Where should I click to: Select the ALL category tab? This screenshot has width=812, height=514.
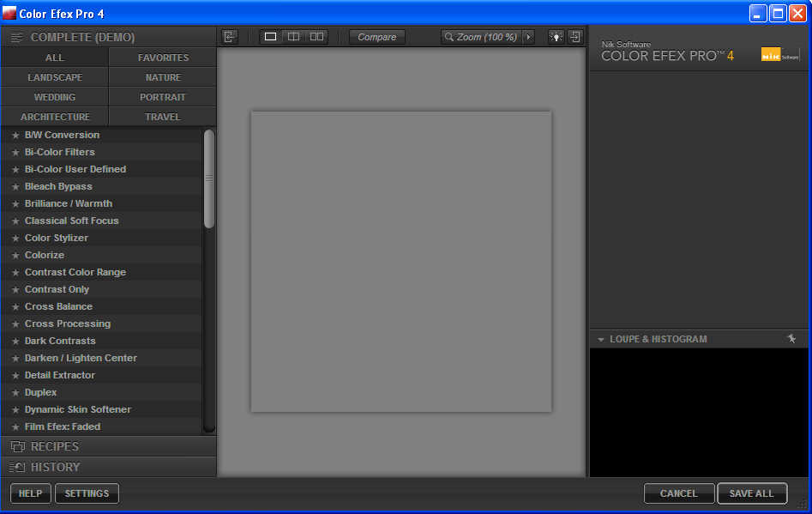click(54, 57)
